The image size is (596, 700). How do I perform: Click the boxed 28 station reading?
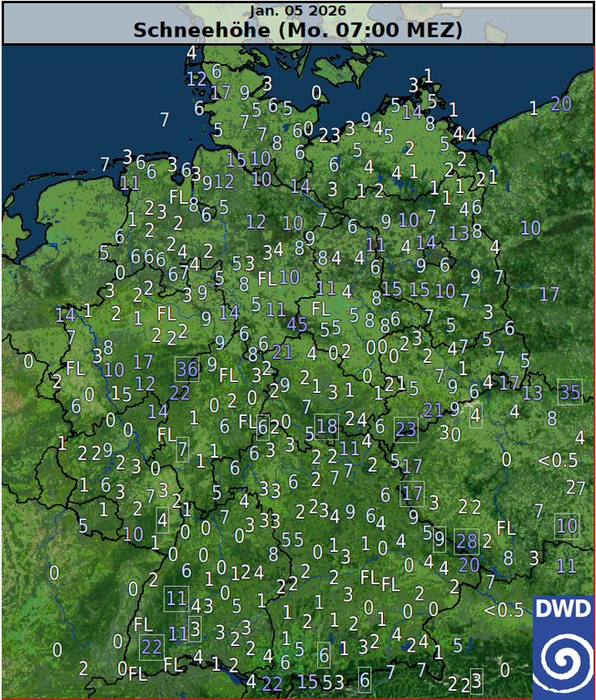[466, 543]
